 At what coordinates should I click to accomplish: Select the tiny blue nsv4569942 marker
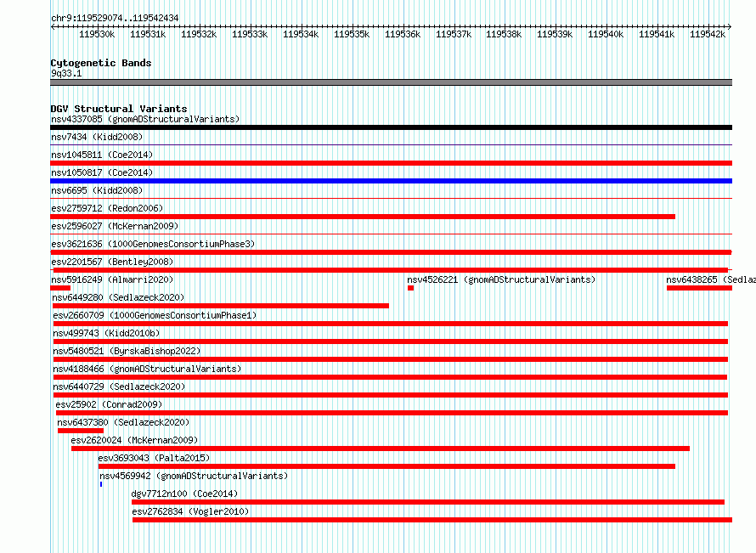[101, 484]
